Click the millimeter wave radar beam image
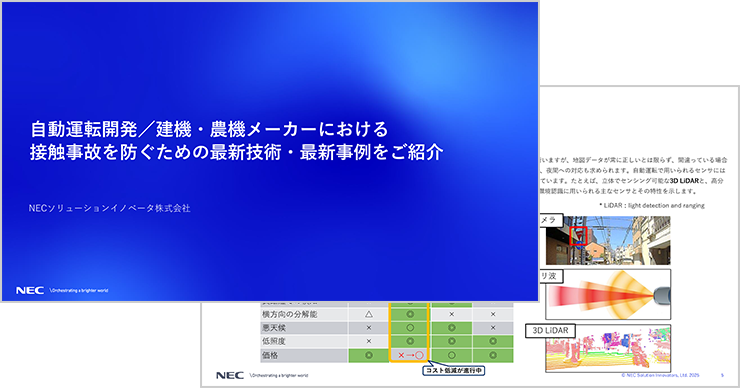 [x=608, y=294]
